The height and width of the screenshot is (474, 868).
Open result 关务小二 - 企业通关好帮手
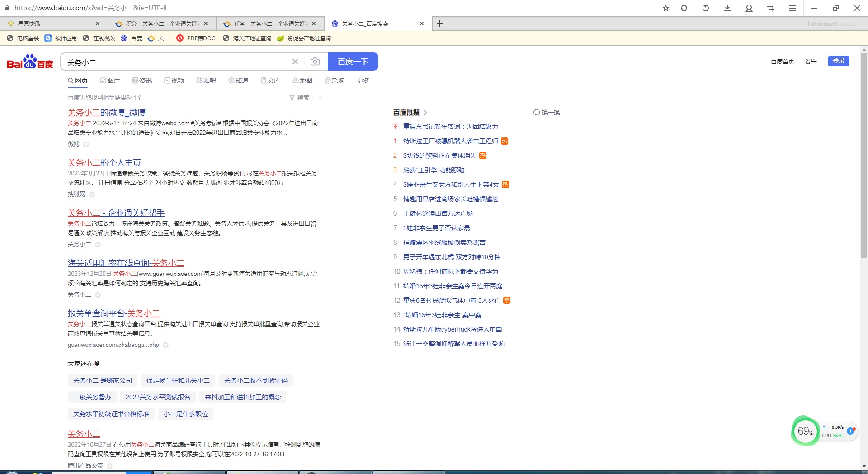click(116, 213)
